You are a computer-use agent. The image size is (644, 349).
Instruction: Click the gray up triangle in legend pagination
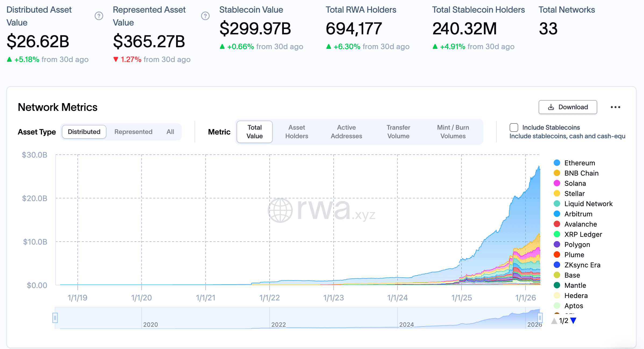pos(554,321)
